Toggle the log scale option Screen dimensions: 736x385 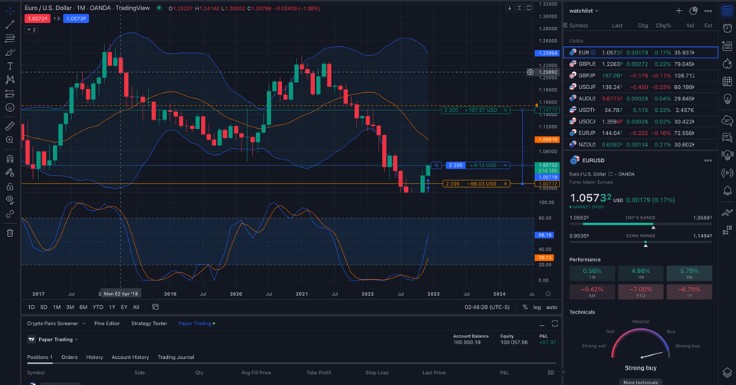tap(537, 307)
